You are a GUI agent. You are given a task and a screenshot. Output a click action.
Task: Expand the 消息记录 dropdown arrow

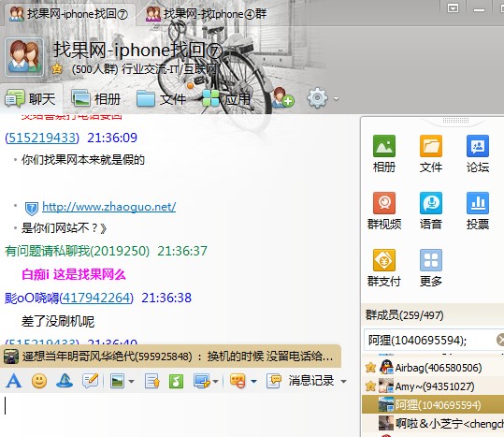(x=343, y=382)
